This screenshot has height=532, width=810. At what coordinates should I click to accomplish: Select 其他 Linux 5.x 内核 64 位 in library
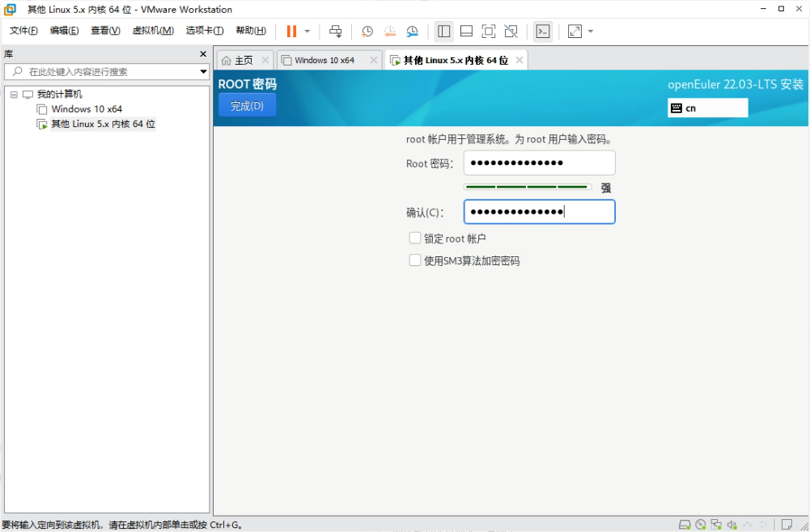[x=103, y=124]
